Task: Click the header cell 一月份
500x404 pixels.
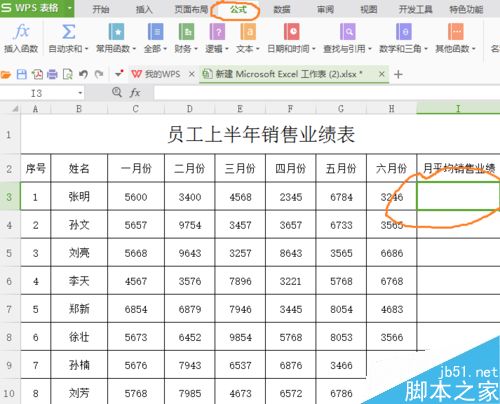Action: (x=136, y=168)
